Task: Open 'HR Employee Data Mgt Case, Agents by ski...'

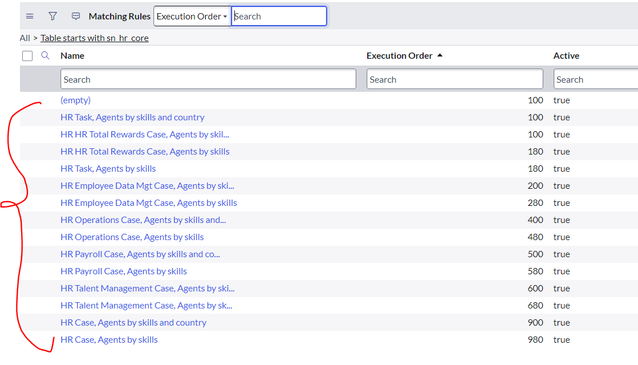Action: (x=147, y=186)
